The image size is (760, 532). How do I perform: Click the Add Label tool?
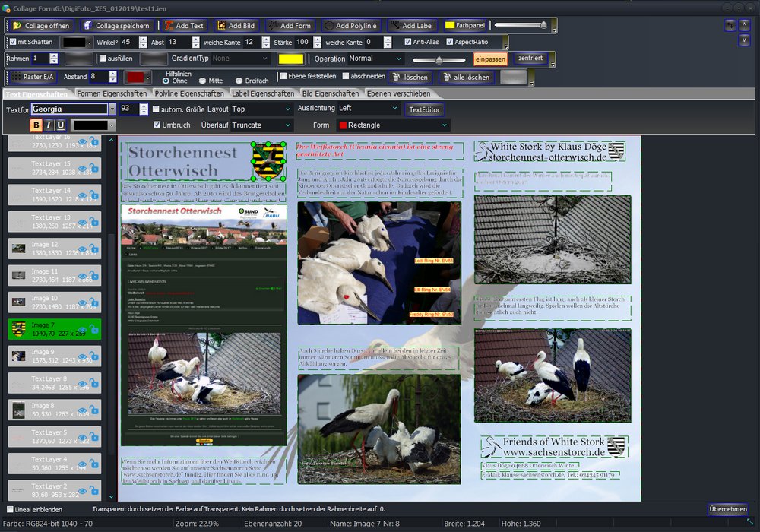[x=411, y=25]
